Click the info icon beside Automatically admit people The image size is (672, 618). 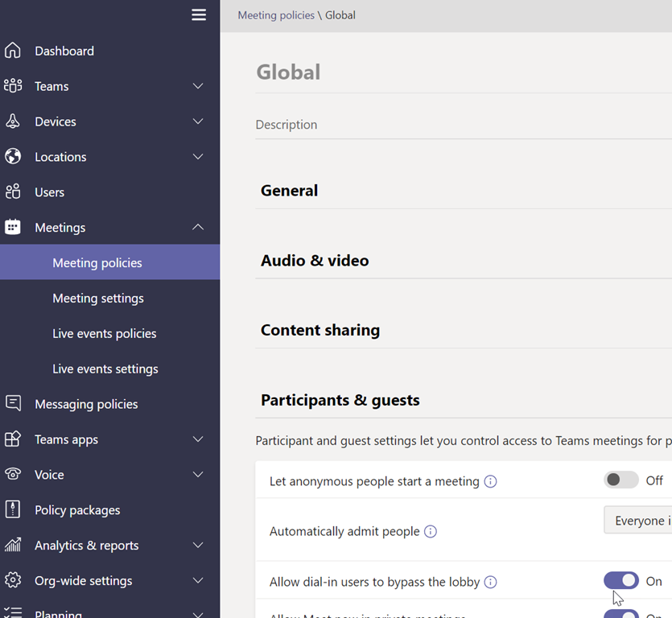[431, 531]
